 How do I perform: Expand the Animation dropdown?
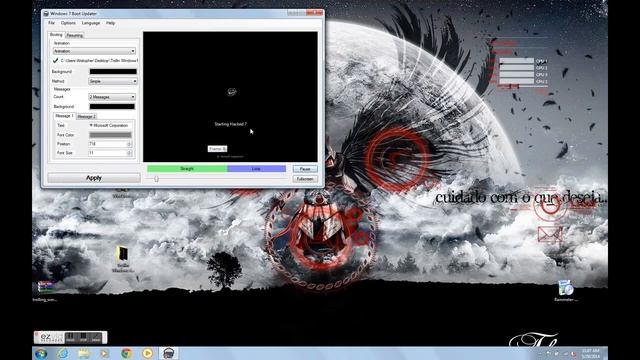click(x=94, y=51)
